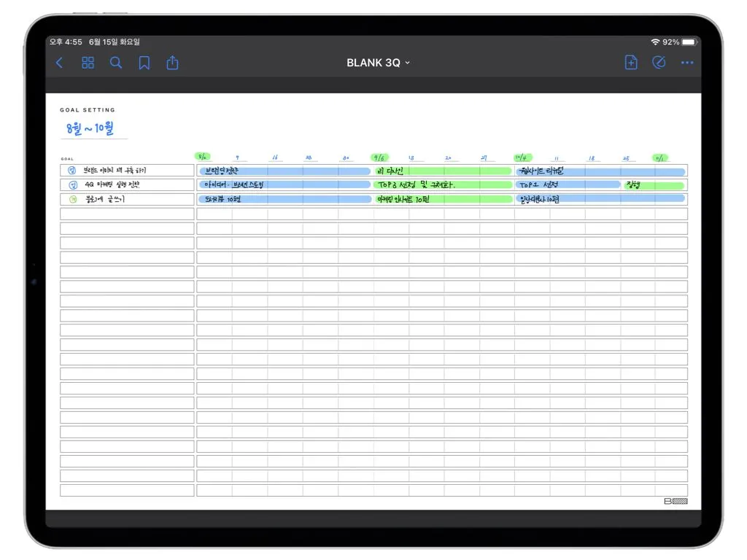This screenshot has width=747, height=560.
Task: Tap the blue circle icon in the first goal row
Action: [72, 171]
